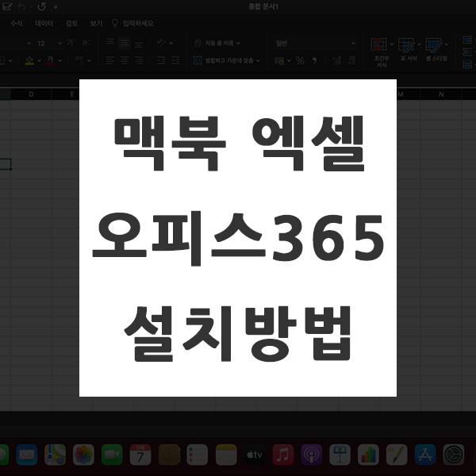The image size is (476, 476).
Task: Open the quick access toolbar customize arrow
Action: tap(56, 6)
